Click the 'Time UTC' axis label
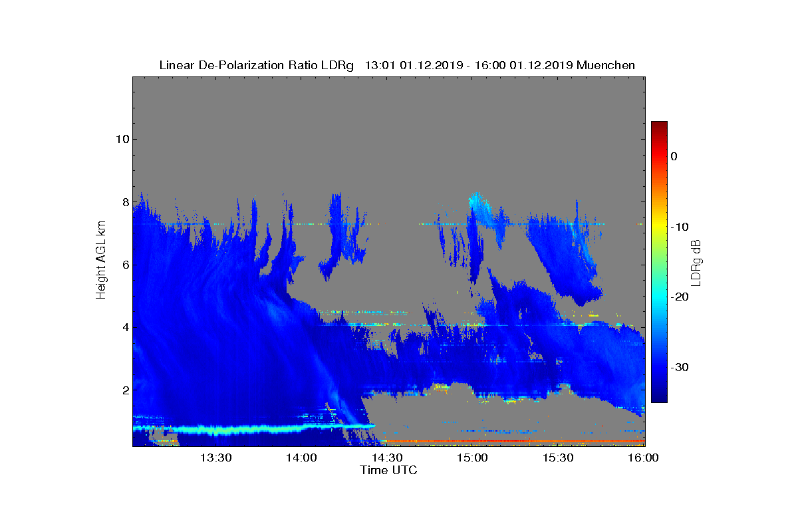This screenshot has height=532, width=798. [388, 470]
